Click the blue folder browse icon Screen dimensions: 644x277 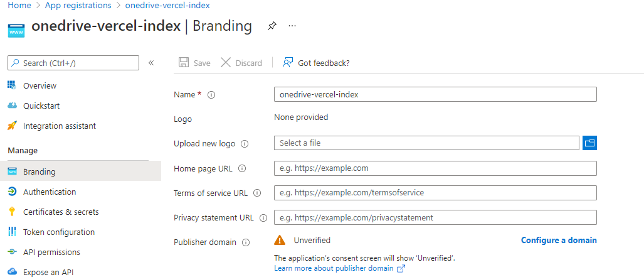point(589,143)
